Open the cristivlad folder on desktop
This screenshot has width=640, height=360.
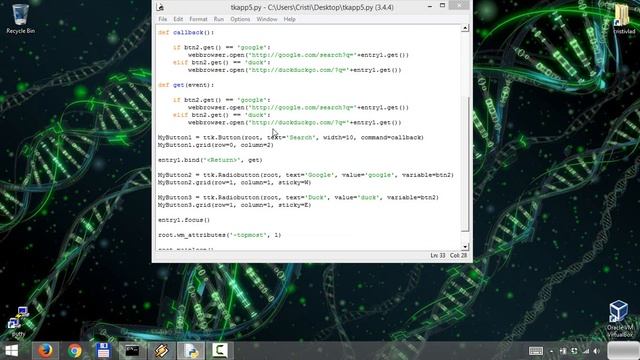point(623,18)
